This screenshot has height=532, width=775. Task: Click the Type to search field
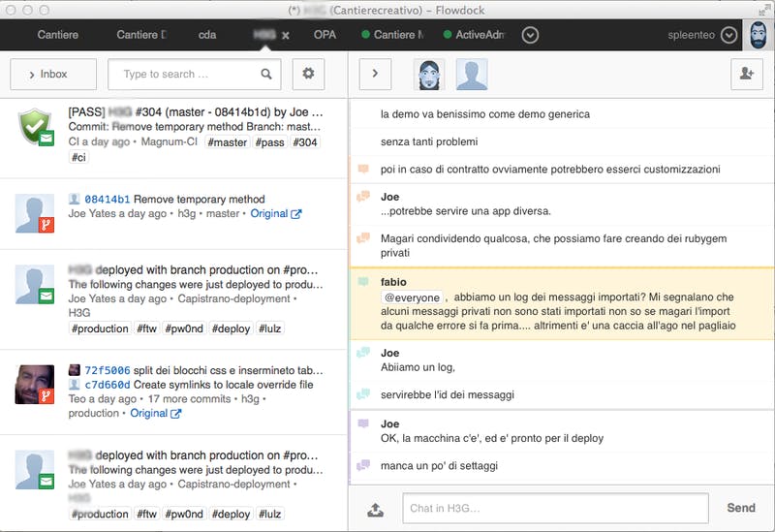point(195,75)
